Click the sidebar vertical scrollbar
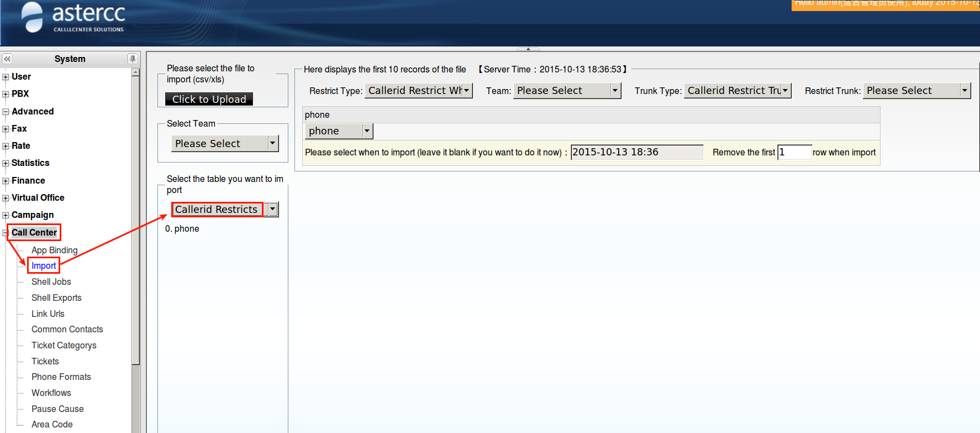Image resolution: width=980 pixels, height=433 pixels. [x=135, y=221]
